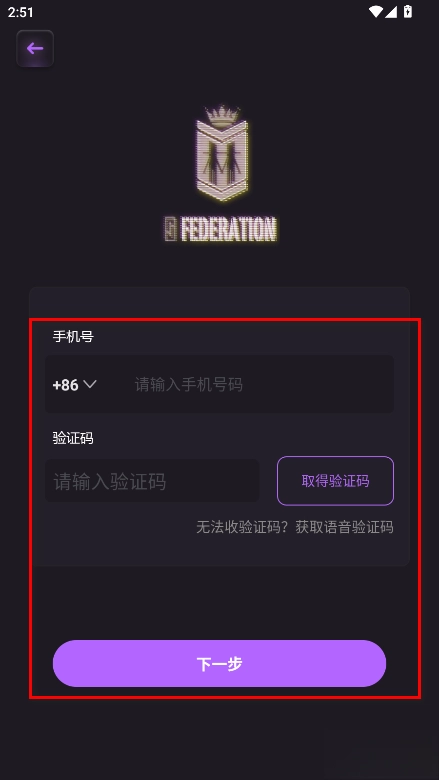This screenshot has width=439, height=780.
Task: Tap the 获取语音验证码 link
Action: click(344, 527)
